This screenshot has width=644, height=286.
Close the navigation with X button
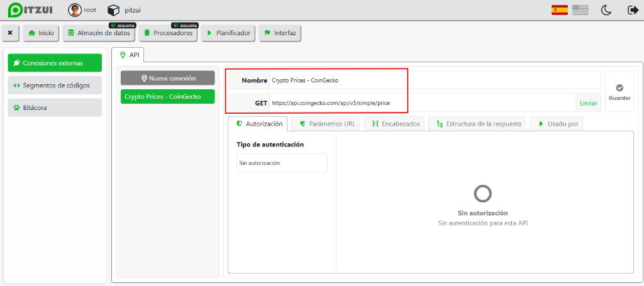point(10,33)
